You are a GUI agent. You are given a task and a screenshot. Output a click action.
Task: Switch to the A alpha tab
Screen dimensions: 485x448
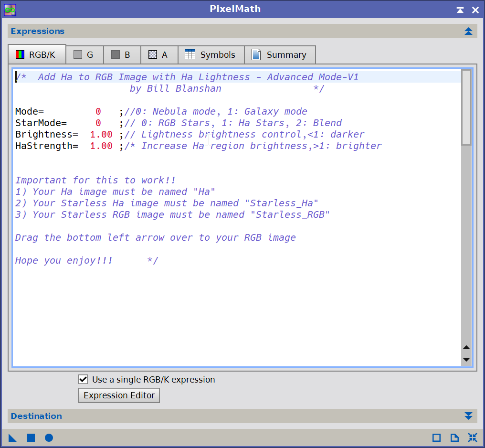click(159, 55)
